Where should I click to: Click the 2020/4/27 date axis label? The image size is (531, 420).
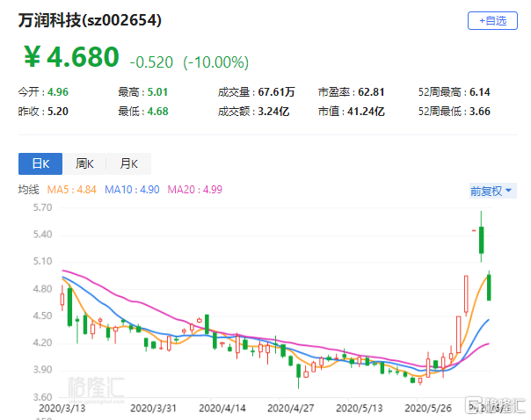coord(289,408)
